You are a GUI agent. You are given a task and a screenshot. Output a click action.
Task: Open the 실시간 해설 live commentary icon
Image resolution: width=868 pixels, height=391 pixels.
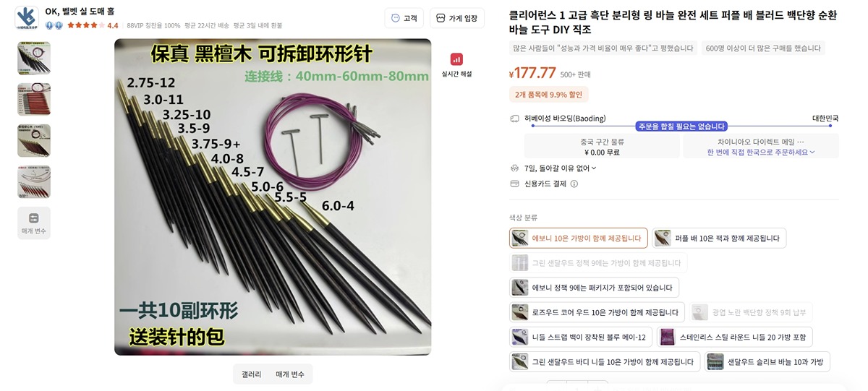(x=456, y=59)
